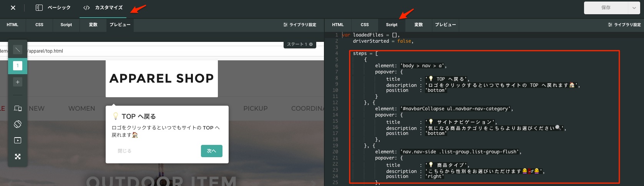Click code line with 'nav.nav-side .list-group.list-group-flush'
Image resolution: width=644 pixels, height=186 pixels.
pos(448,152)
